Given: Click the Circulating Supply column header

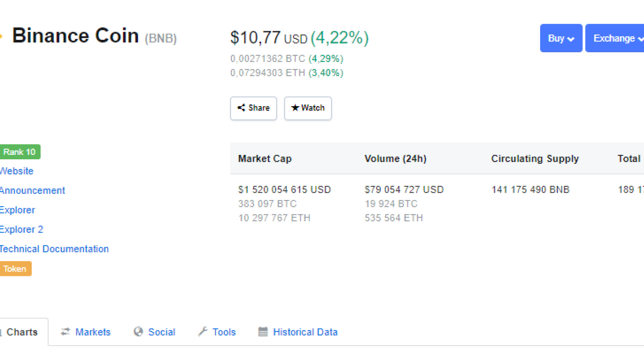Looking at the screenshot, I should [535, 158].
